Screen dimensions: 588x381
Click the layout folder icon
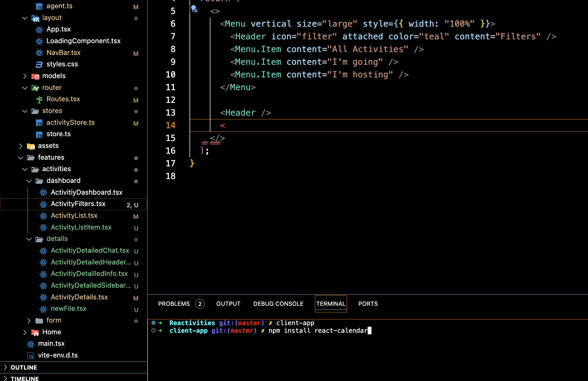coord(35,18)
